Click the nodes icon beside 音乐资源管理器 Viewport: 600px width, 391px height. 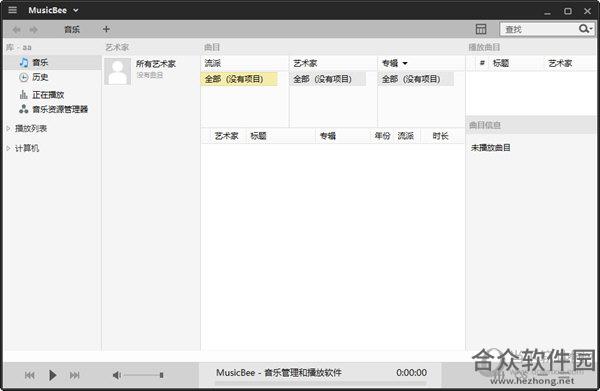click(x=24, y=109)
